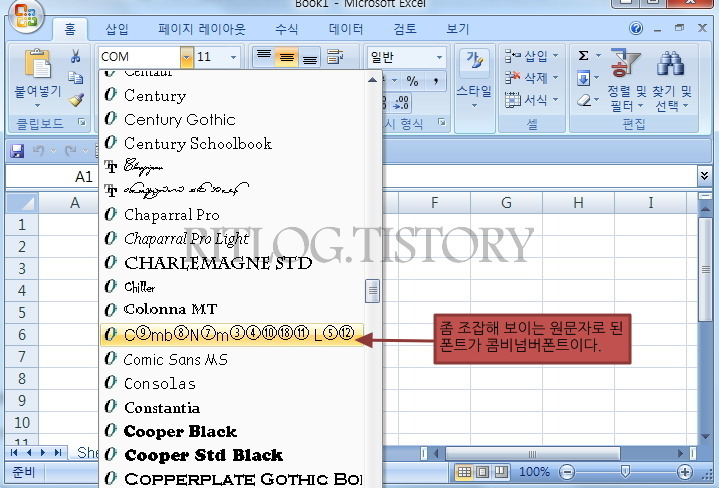
Task: Decrease decimal places
Action: click(x=401, y=102)
